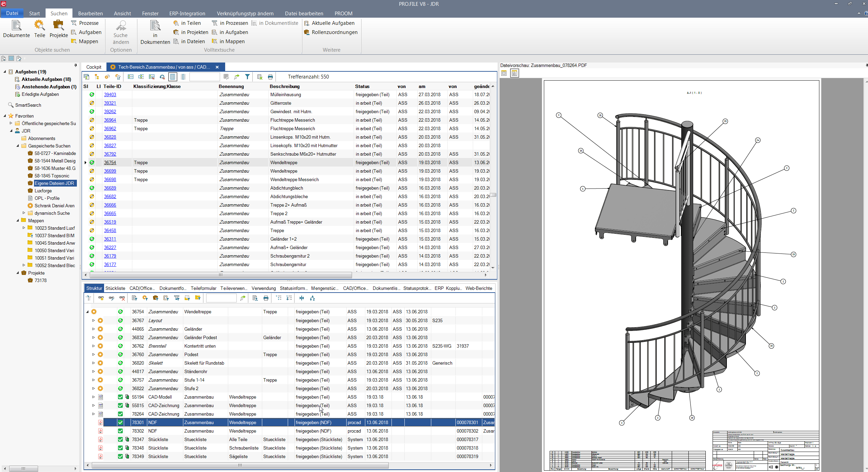Viewport: 868px width, 472px height.
Task: Click the results toolbar search input field
Action: point(204,77)
